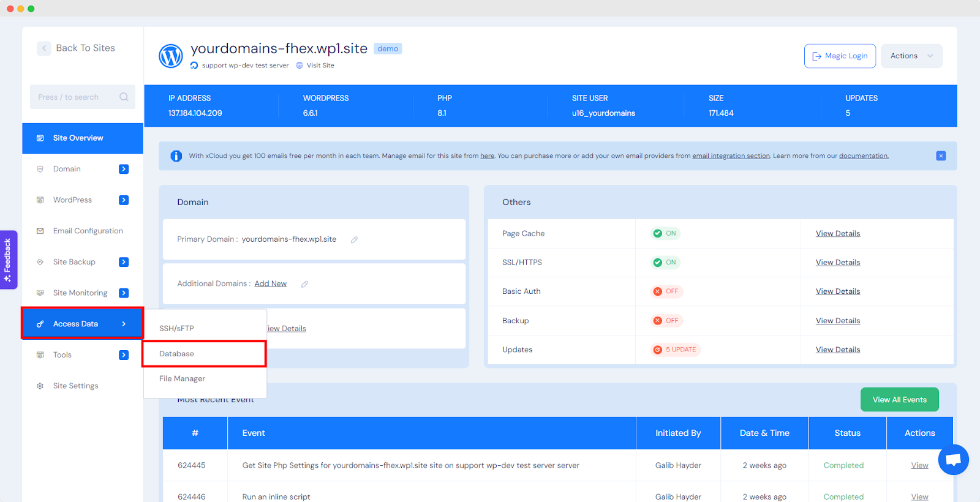Collapse the Access Data submenu chevron

pos(124,324)
